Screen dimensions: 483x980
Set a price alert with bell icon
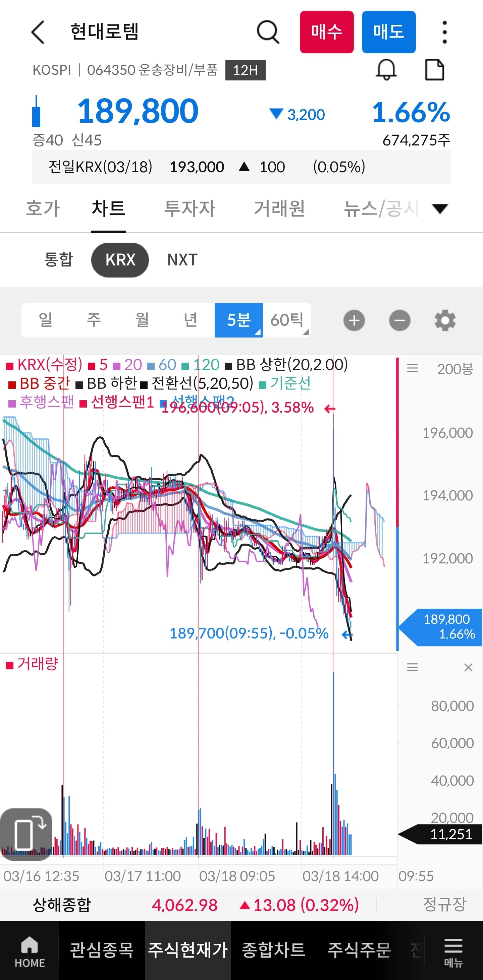pyautogui.click(x=386, y=70)
